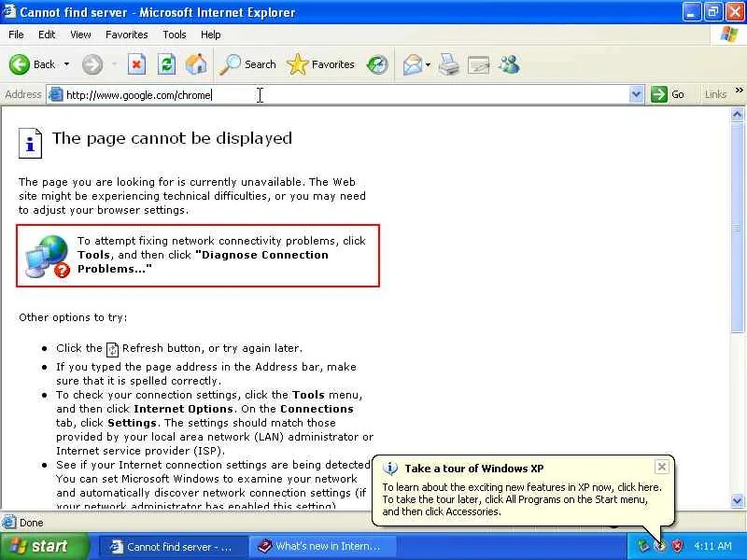Click the red security shield tray icon
The width and height of the screenshot is (747, 560).
point(677,546)
